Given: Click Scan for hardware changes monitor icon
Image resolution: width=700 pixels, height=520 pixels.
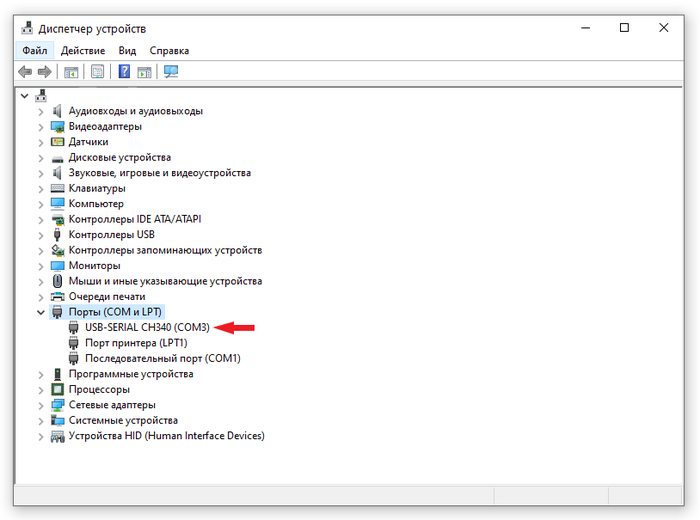Looking at the screenshot, I should click(171, 71).
